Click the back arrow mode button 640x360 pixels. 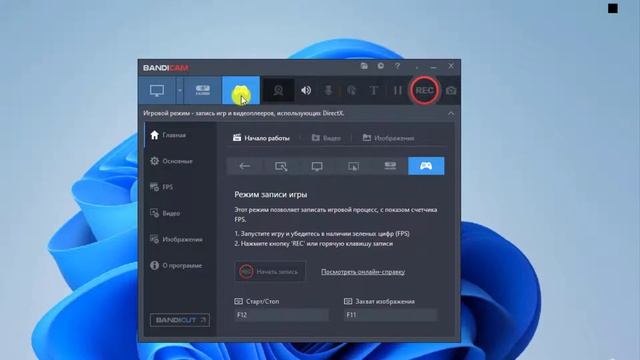(244, 166)
